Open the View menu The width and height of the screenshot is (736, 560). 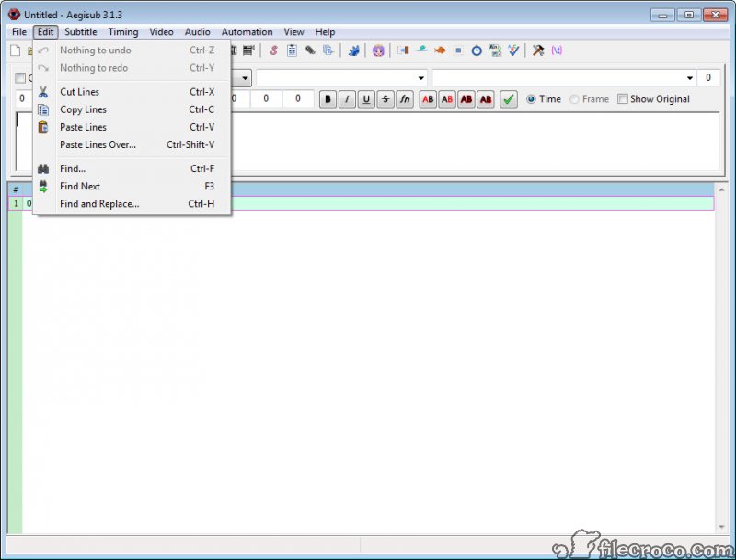point(293,32)
